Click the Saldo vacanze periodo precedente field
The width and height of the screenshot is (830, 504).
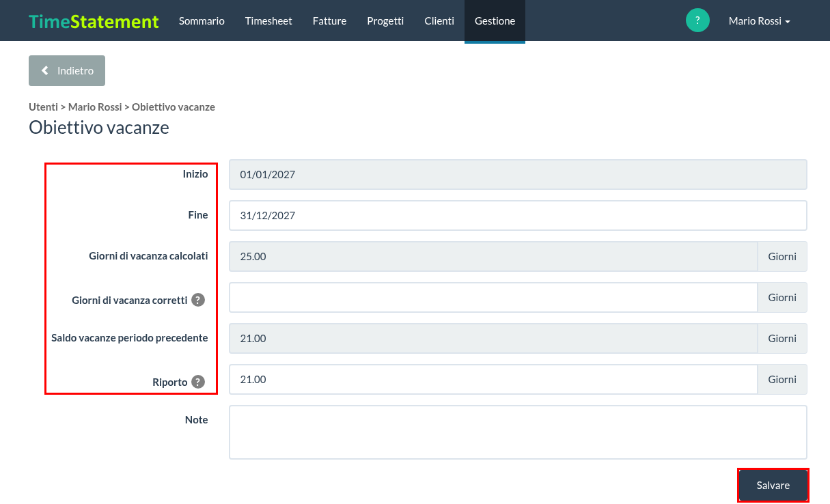pos(493,338)
